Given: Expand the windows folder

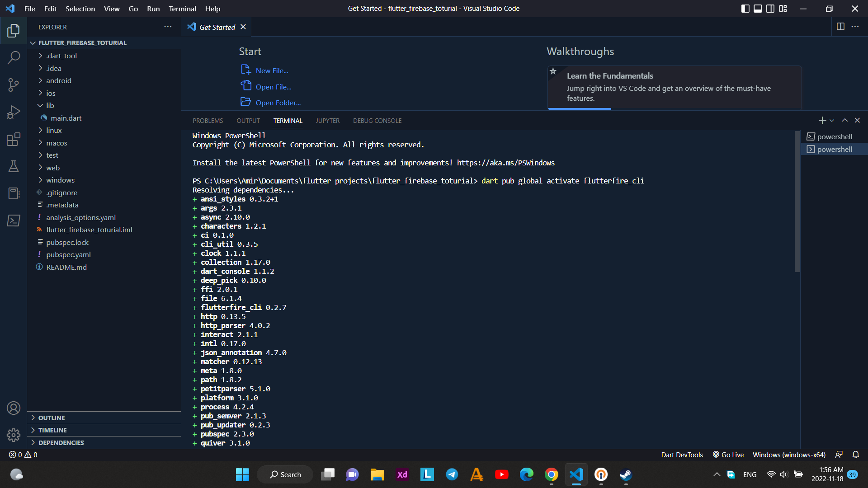Looking at the screenshot, I should 104,180.
